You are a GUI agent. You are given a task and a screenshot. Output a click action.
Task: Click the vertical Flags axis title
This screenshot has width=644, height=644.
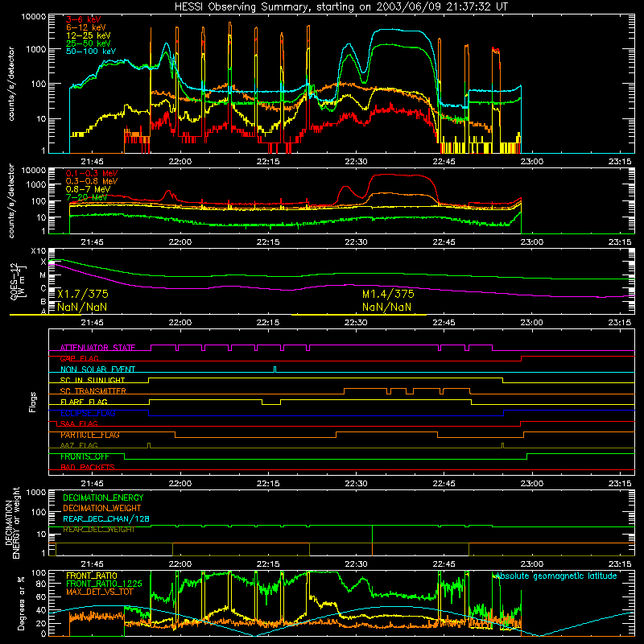(33, 402)
